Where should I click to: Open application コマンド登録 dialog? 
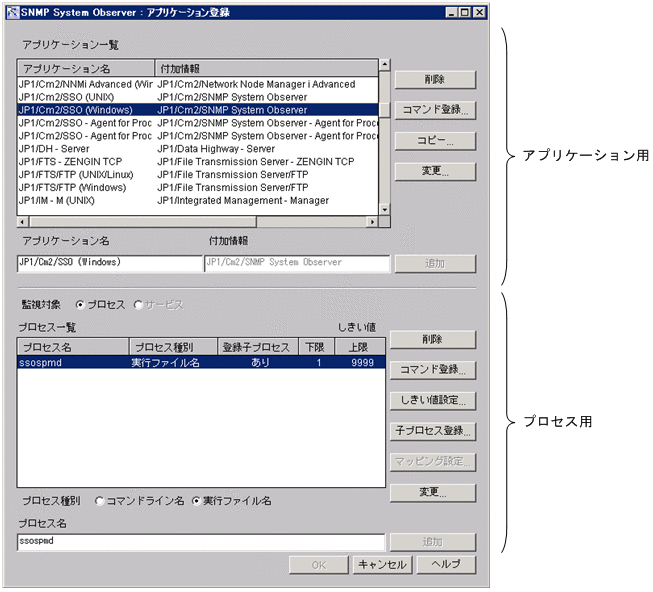point(435,110)
